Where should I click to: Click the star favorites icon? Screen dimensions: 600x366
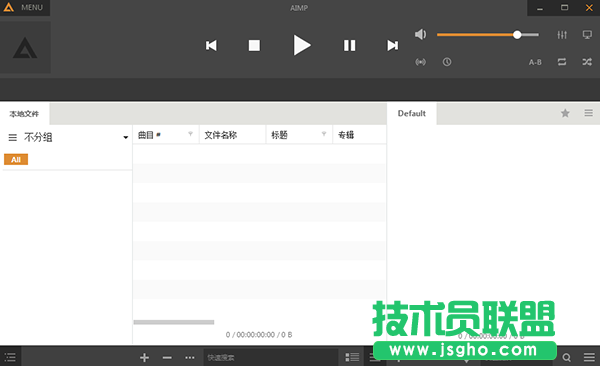tap(565, 113)
